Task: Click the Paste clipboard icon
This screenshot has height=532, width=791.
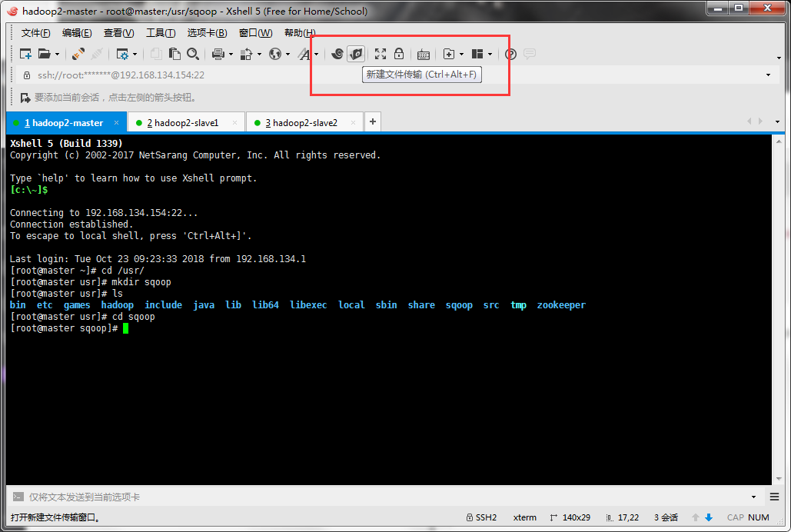Action: pyautogui.click(x=174, y=54)
